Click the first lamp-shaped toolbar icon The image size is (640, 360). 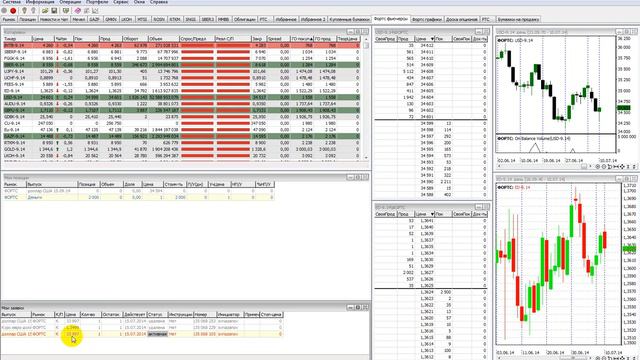click(x=24, y=11)
